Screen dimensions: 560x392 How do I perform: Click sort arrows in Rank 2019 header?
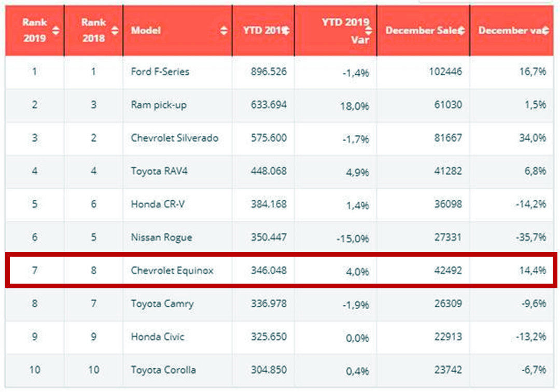55,31
